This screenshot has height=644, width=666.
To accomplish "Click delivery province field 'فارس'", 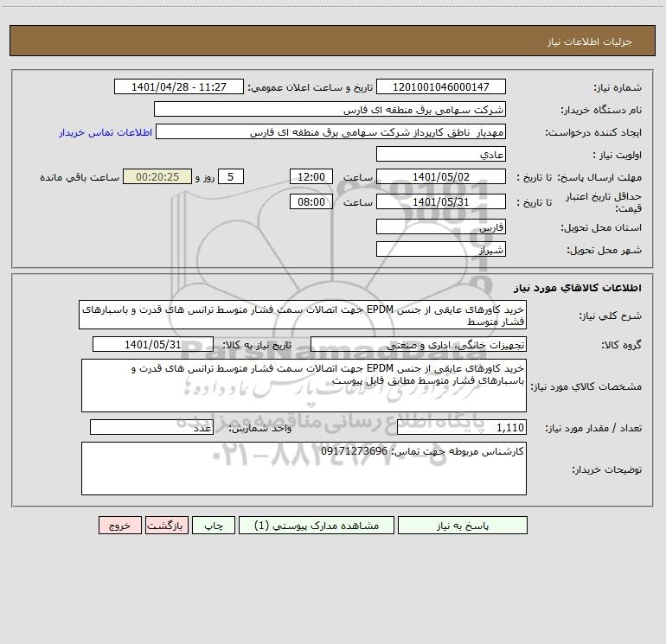I will pyautogui.click(x=441, y=226).
